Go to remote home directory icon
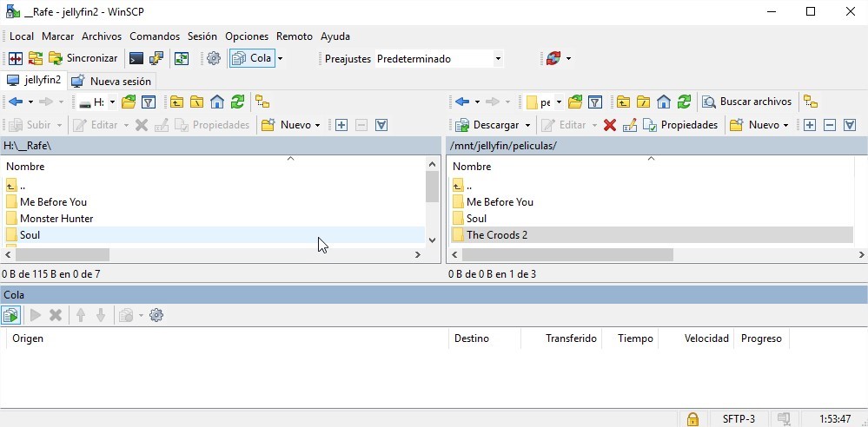The height and width of the screenshot is (427, 868). pyautogui.click(x=664, y=102)
